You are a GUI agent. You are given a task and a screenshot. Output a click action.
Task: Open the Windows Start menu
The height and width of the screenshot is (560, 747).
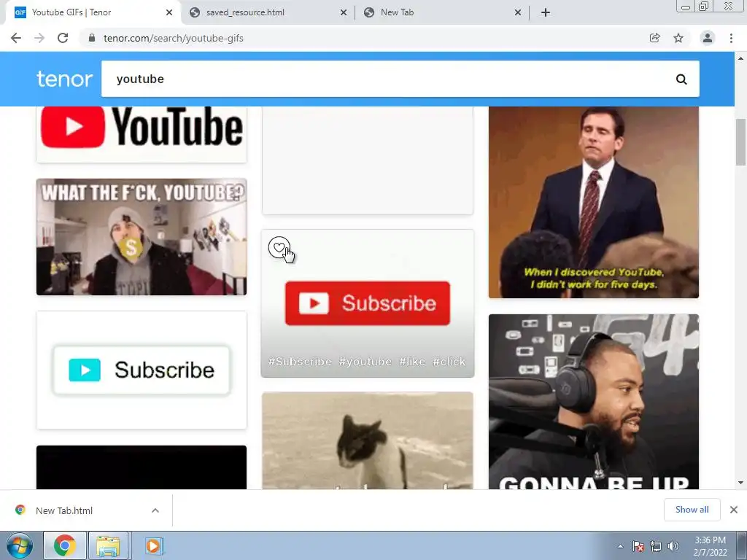pos(19,545)
